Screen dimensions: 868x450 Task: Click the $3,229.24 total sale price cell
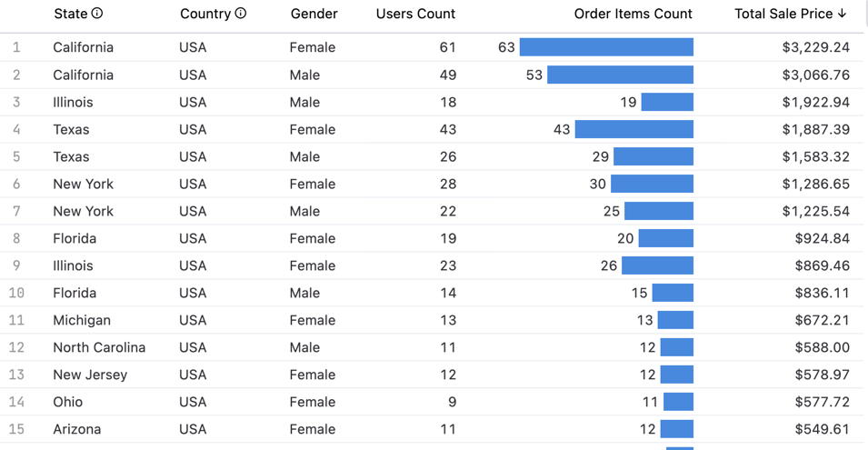[815, 47]
